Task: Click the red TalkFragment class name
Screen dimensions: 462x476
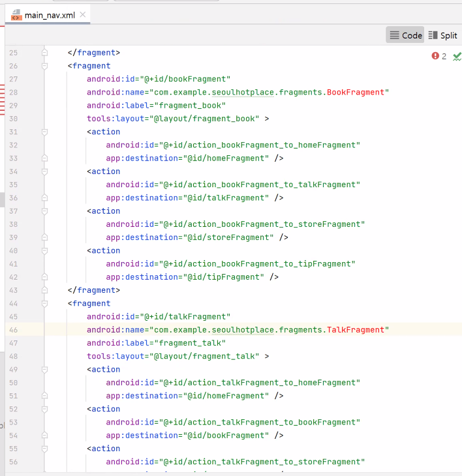Action: coord(356,330)
